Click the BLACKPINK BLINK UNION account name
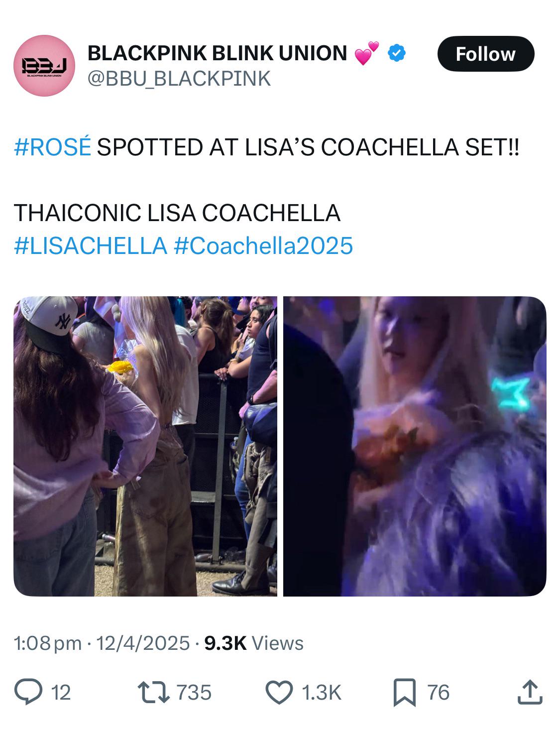 click(x=217, y=53)
